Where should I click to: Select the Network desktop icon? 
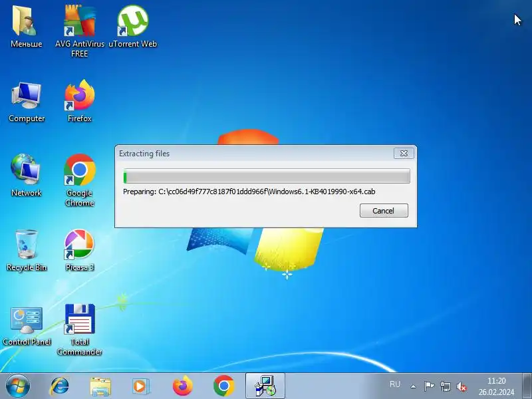point(26,176)
